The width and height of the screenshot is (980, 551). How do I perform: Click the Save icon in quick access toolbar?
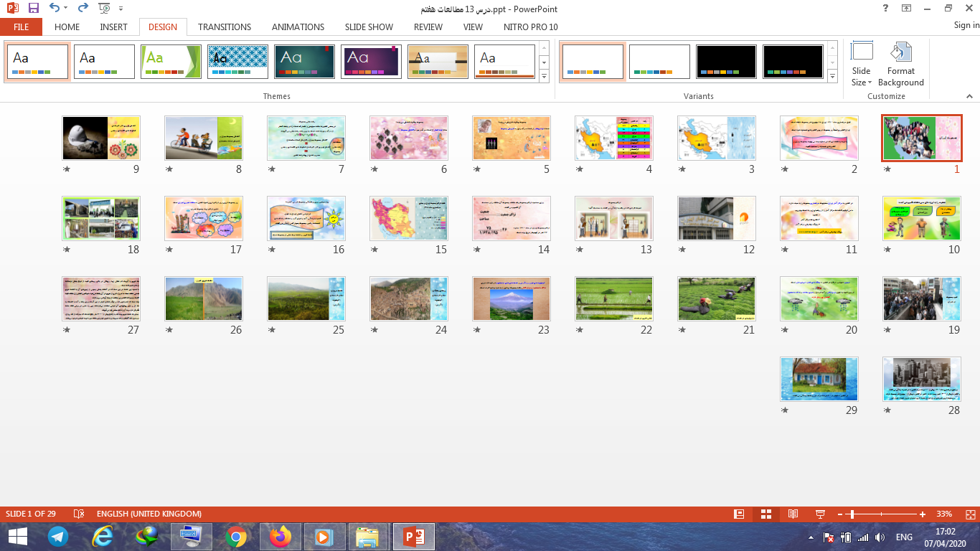(x=33, y=9)
